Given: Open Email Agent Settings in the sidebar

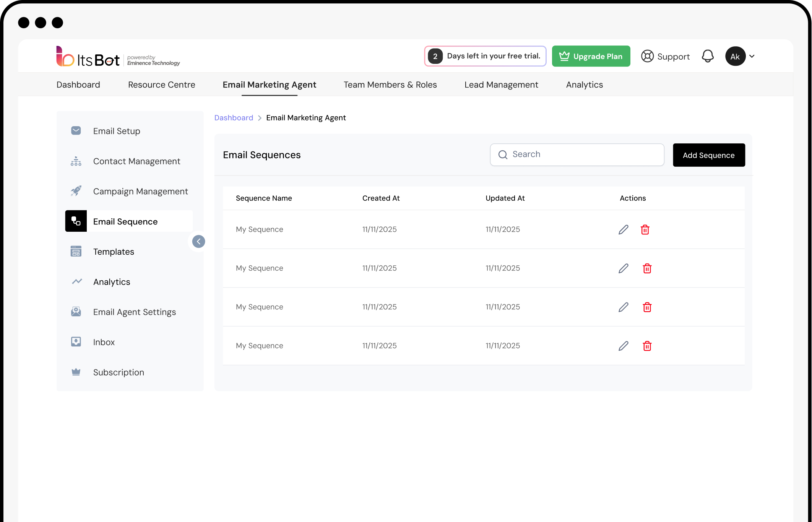Looking at the screenshot, I should 134,312.
